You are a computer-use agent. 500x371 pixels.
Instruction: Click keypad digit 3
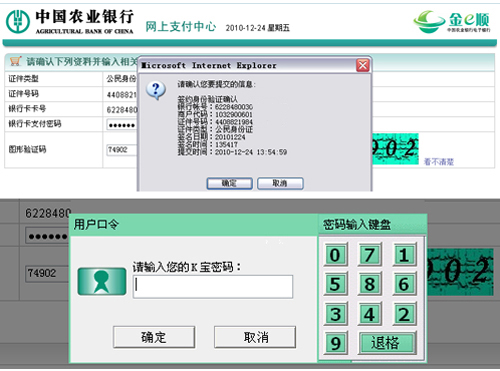[335, 314]
